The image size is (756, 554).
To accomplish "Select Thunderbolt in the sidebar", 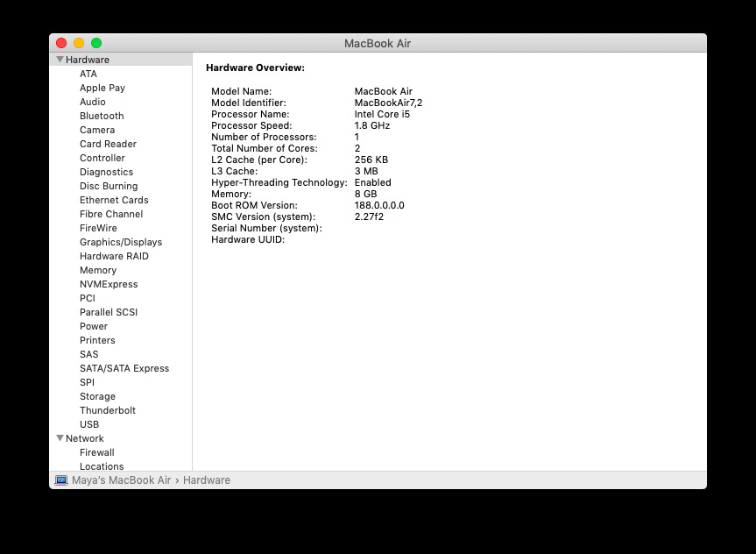I will (107, 410).
